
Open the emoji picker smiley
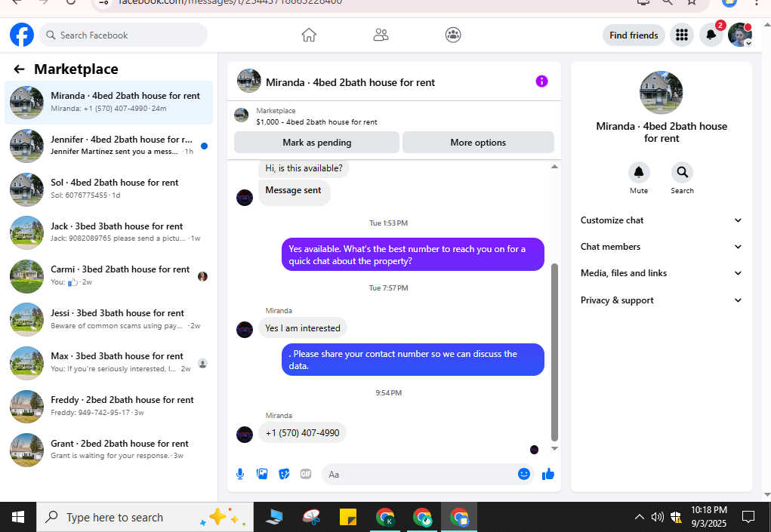tap(523, 474)
